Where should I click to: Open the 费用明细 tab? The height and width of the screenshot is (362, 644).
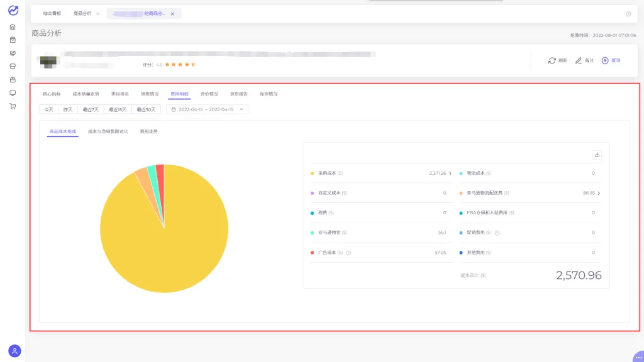click(179, 94)
